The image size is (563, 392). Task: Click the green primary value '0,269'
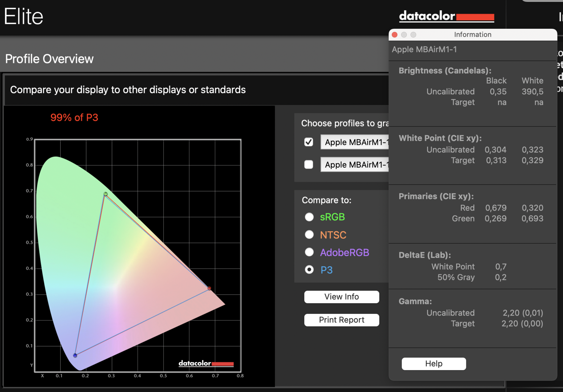click(x=495, y=219)
